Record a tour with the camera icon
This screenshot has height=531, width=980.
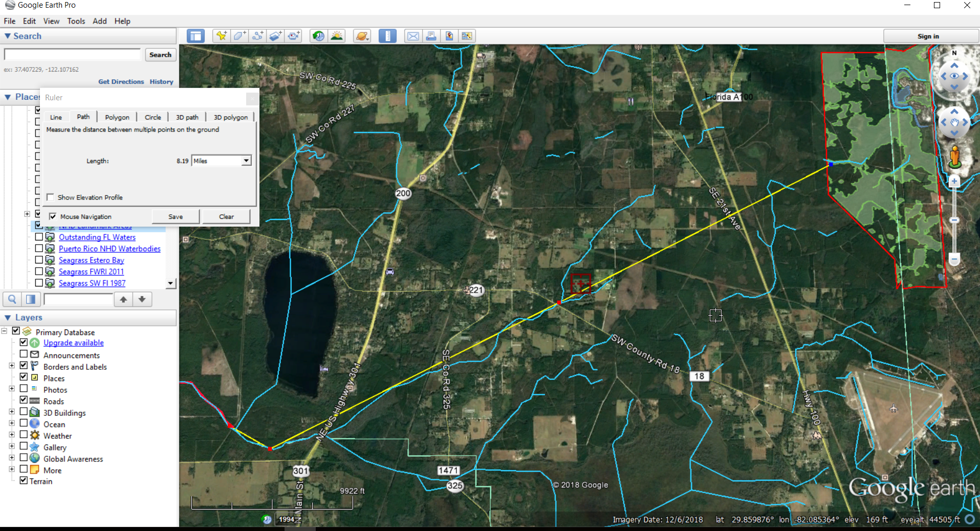point(294,36)
